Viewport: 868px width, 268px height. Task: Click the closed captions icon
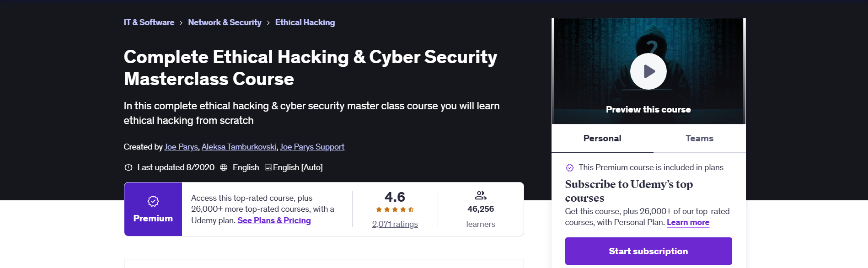(x=268, y=167)
